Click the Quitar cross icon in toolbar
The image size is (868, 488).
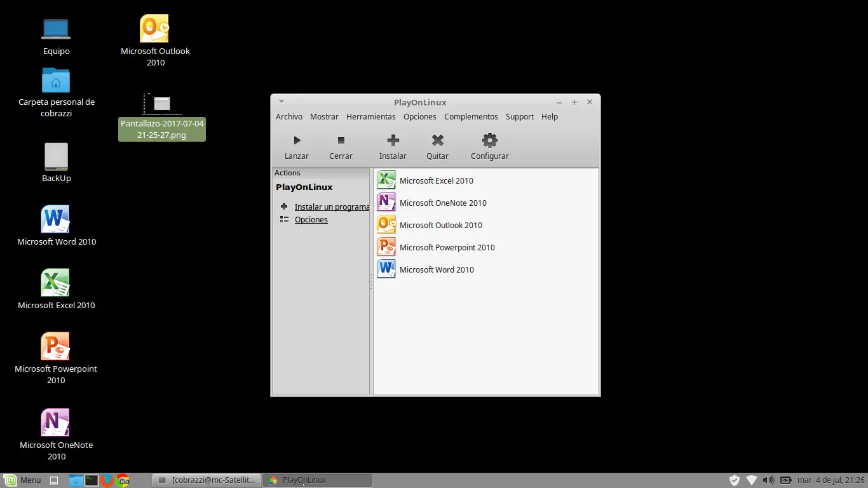437,140
